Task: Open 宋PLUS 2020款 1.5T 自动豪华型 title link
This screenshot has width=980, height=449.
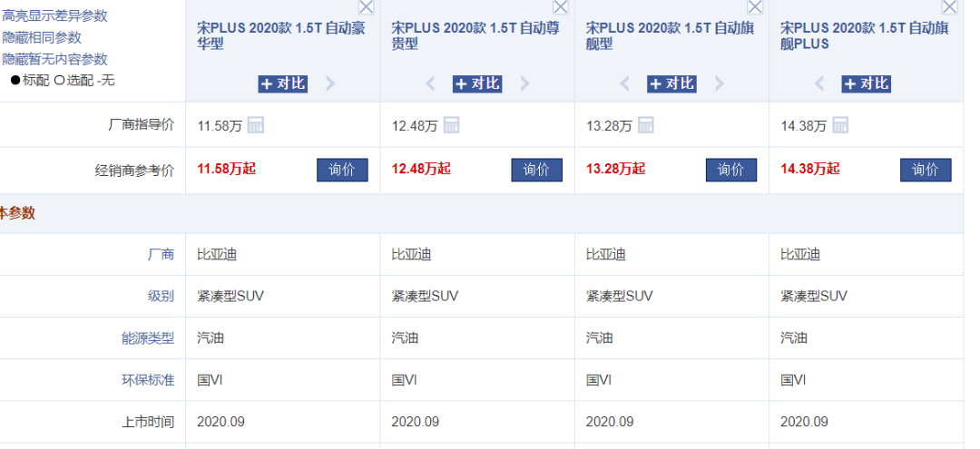Action: click(281, 35)
